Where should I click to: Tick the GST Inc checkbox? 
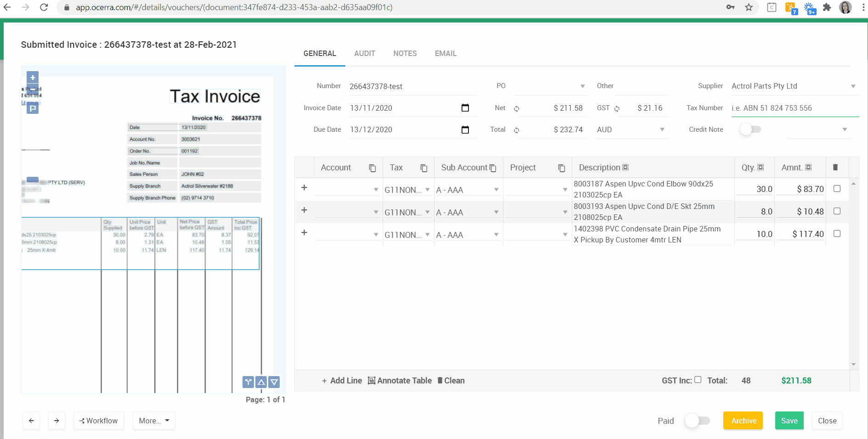[698, 379]
